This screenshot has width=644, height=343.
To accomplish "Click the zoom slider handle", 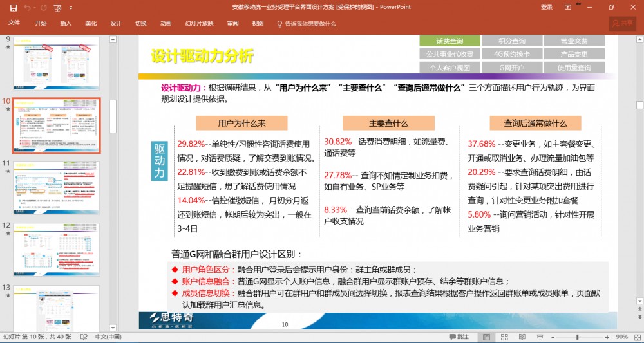I will (x=578, y=337).
